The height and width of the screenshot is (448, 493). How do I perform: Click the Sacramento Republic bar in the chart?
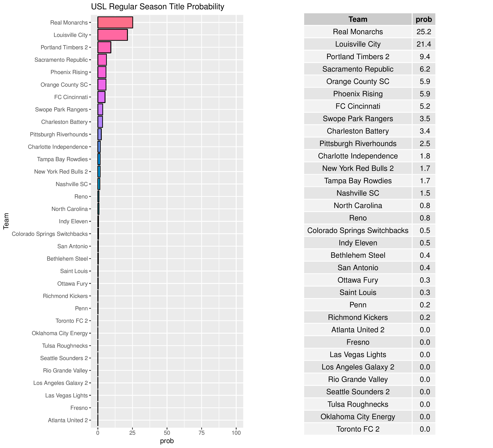(x=102, y=60)
